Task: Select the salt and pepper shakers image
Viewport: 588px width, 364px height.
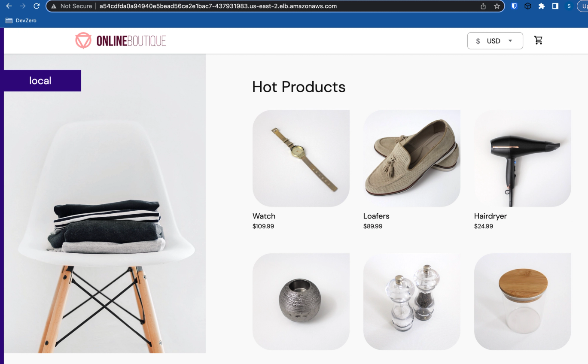Action: tap(412, 302)
